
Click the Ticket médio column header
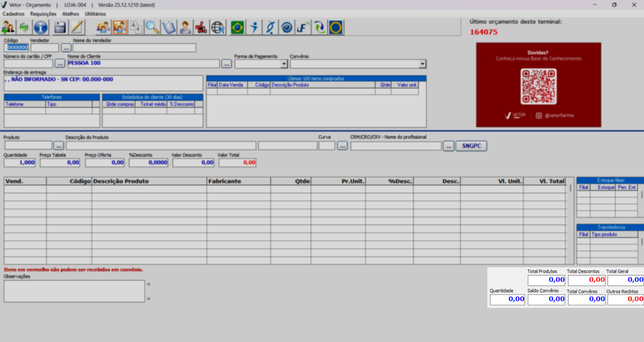151,104
